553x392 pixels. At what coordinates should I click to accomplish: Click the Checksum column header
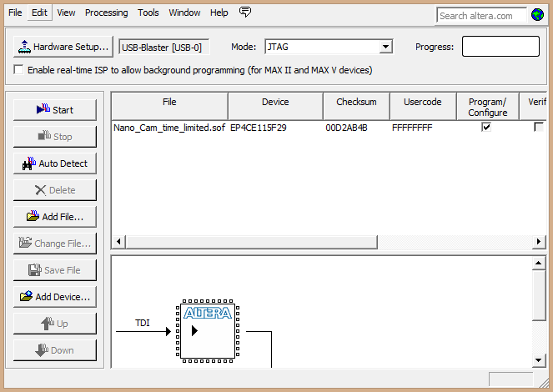[356, 103]
